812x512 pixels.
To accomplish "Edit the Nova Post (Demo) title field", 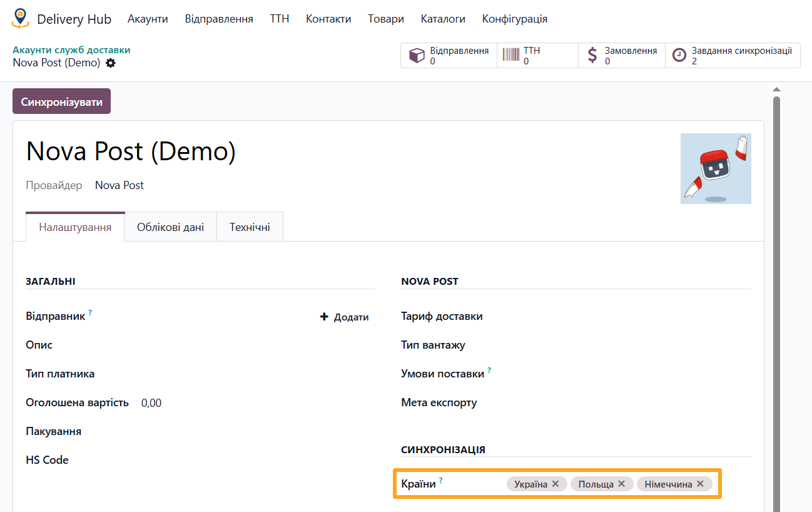I will pyautogui.click(x=131, y=151).
